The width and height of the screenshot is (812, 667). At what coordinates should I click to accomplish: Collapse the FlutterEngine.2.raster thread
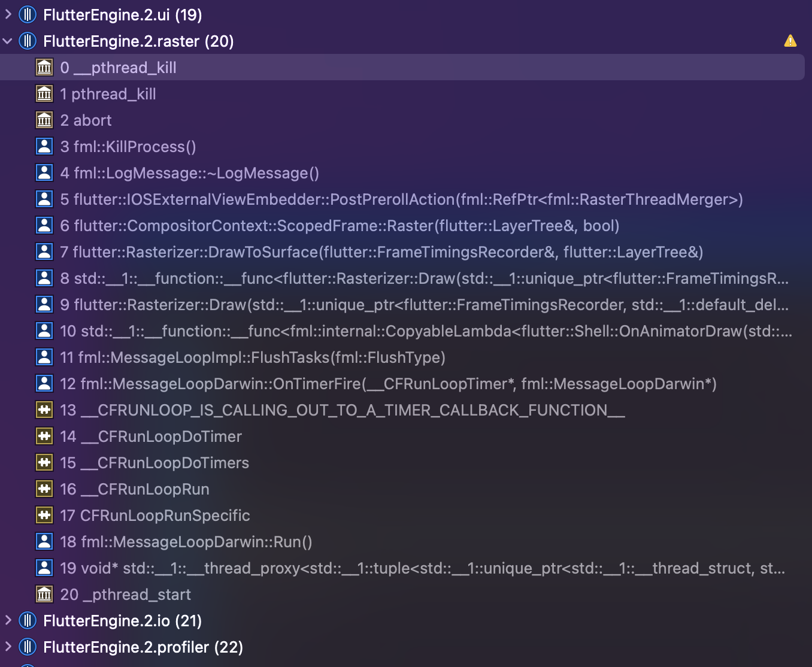pyautogui.click(x=7, y=41)
